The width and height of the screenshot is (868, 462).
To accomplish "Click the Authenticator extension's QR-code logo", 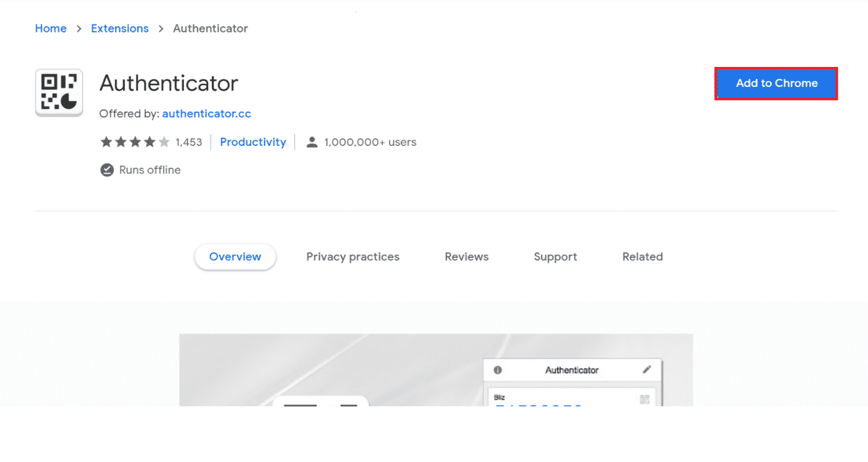I will pyautogui.click(x=58, y=92).
